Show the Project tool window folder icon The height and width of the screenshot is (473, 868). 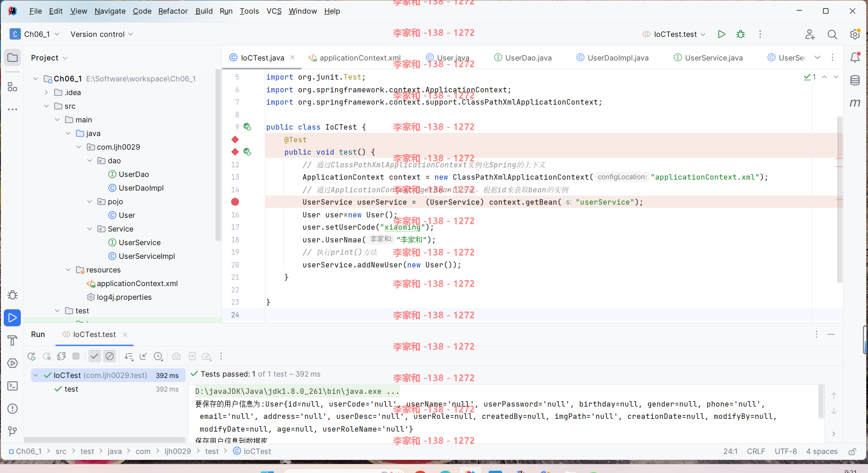[x=13, y=58]
